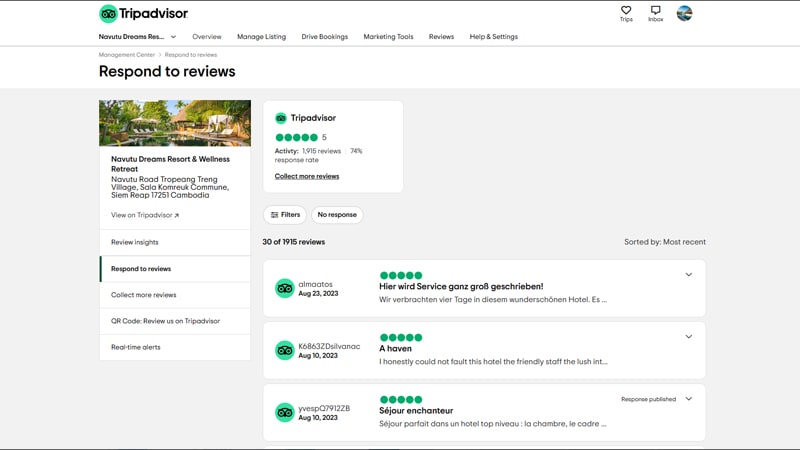Open the Filters button

click(x=285, y=214)
